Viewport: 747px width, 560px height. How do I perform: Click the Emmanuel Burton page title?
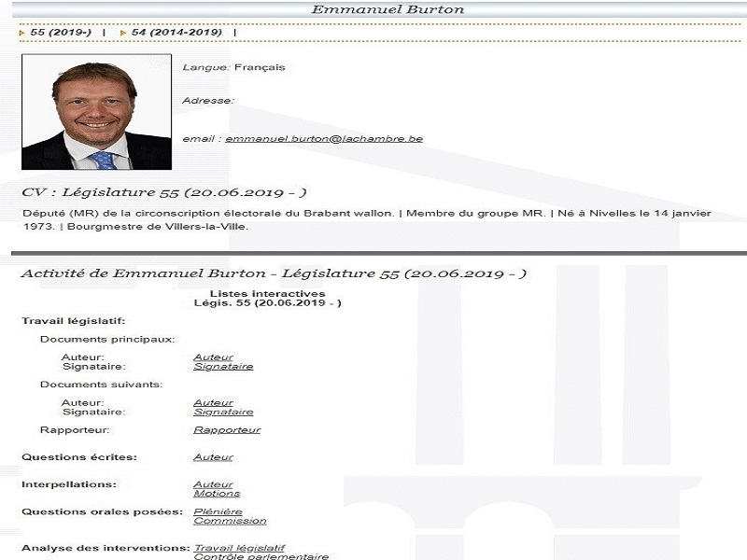[x=388, y=9]
